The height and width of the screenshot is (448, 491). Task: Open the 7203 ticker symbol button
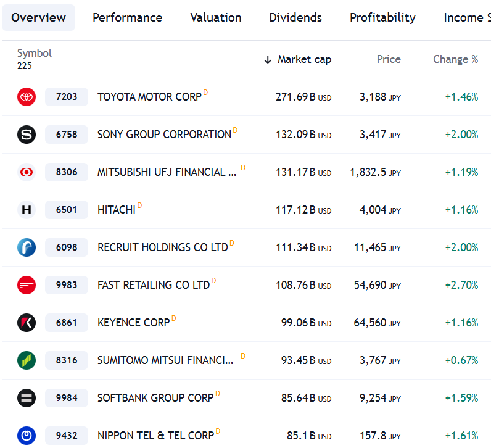(67, 97)
